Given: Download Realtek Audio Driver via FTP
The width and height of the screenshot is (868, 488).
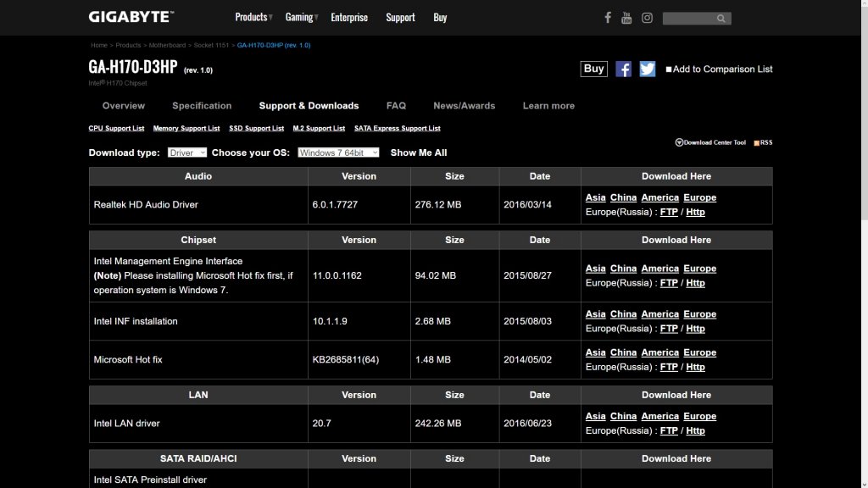Looking at the screenshot, I should (x=669, y=212).
